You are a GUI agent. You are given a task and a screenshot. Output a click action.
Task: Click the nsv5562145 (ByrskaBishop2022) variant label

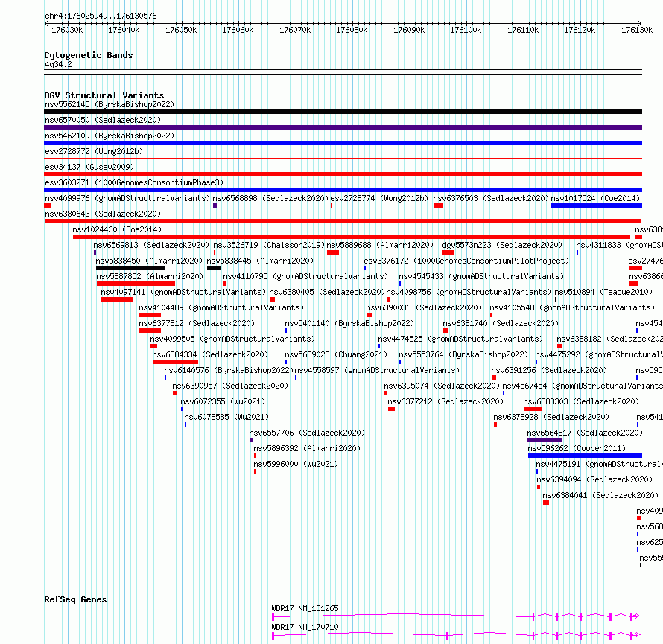(x=110, y=104)
